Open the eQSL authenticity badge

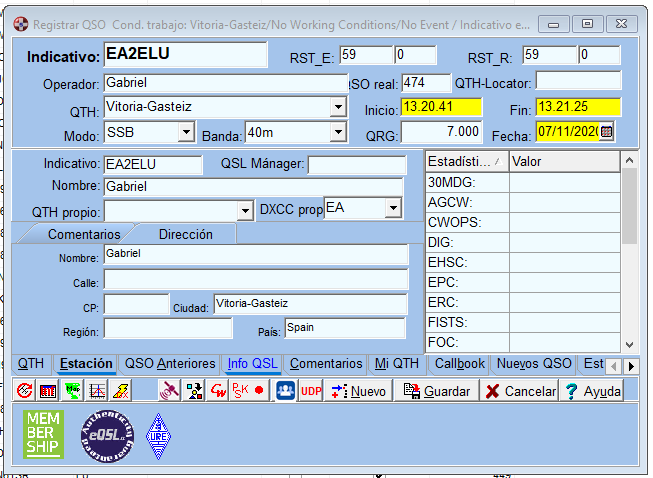[106, 435]
